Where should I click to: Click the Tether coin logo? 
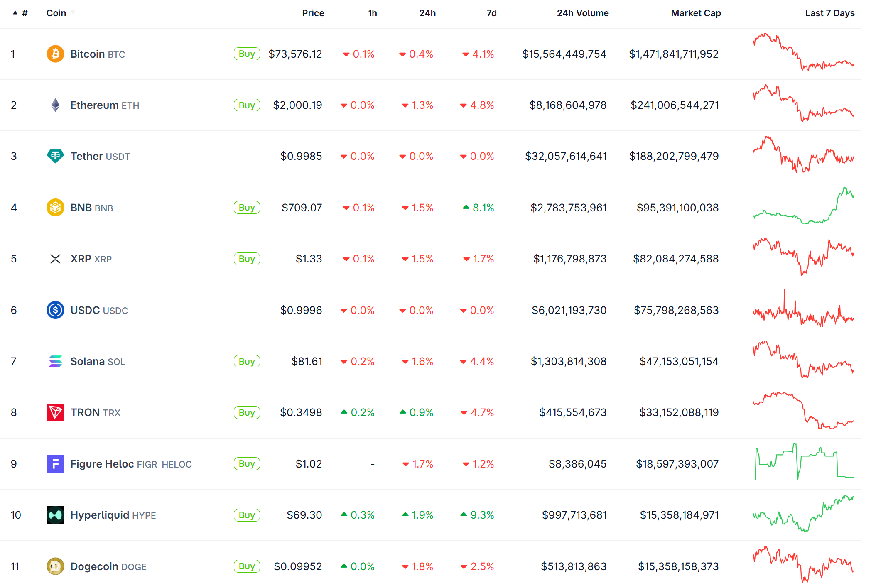(x=55, y=156)
